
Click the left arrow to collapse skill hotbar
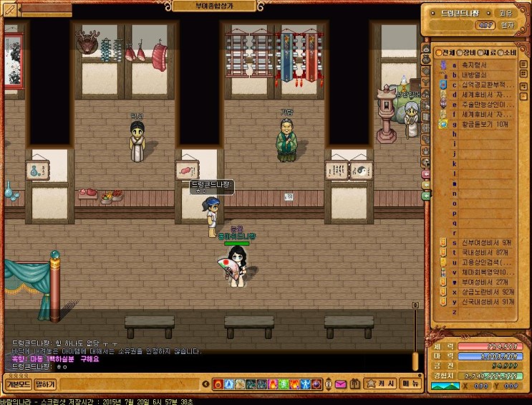pyautogui.click(x=206, y=385)
